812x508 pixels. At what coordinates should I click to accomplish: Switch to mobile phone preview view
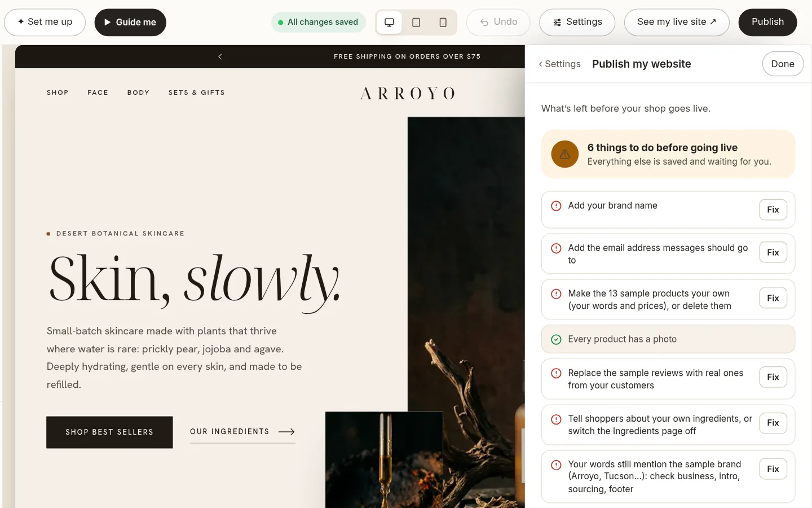click(443, 23)
